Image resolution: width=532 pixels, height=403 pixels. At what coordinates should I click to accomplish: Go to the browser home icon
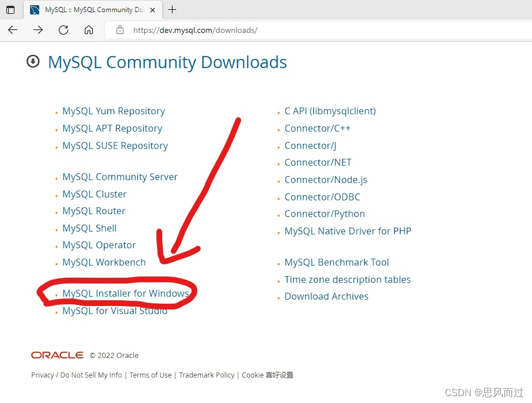(x=89, y=30)
